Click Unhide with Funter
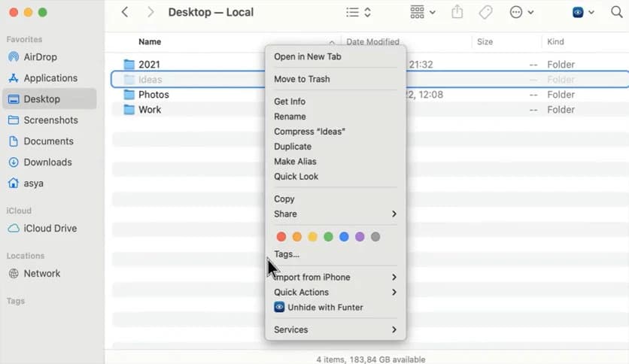 click(x=324, y=308)
